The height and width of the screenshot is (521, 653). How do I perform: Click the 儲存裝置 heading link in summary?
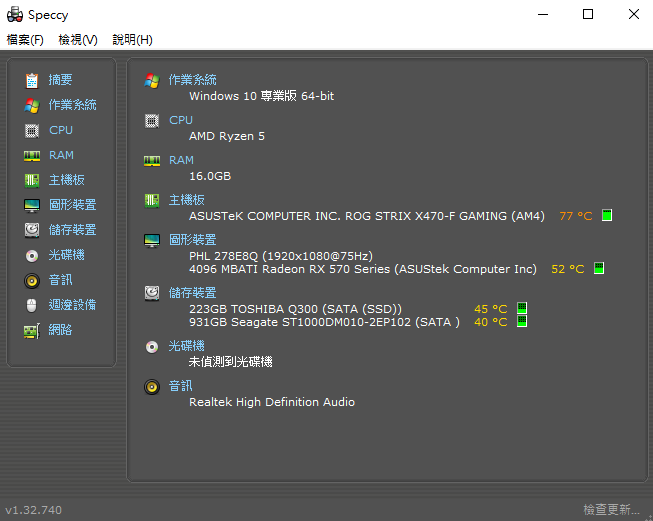pos(192,293)
